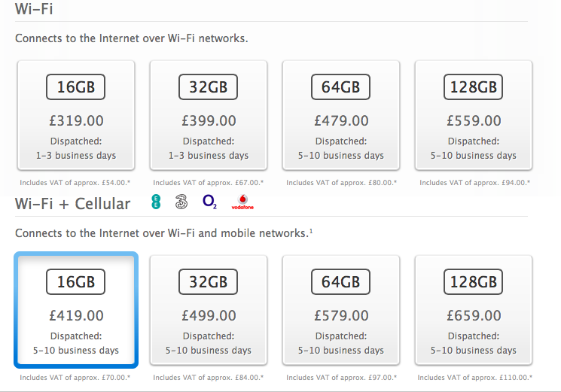Pick Cellular 128GB model at £659.00
Screen dimensions: 561x392
(x=474, y=310)
